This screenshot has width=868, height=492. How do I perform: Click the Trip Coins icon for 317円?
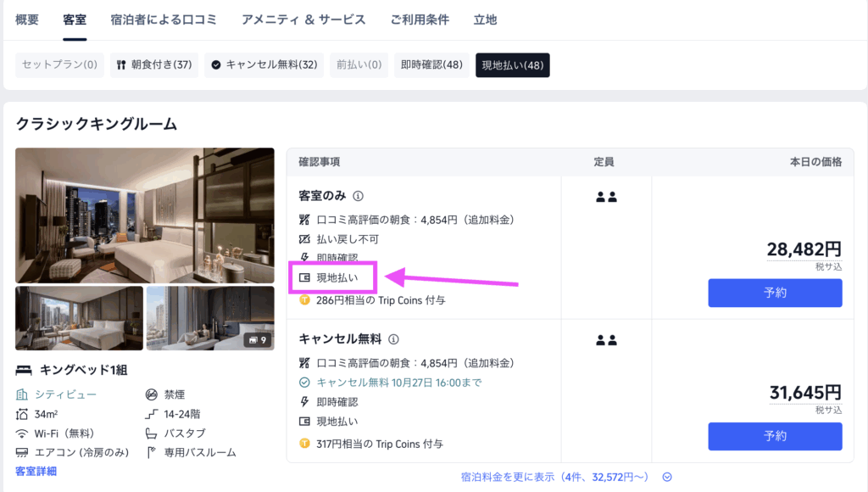point(305,444)
